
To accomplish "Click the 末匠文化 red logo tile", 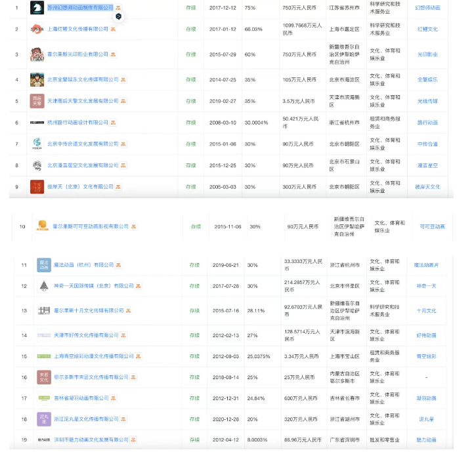I will coord(44,377).
